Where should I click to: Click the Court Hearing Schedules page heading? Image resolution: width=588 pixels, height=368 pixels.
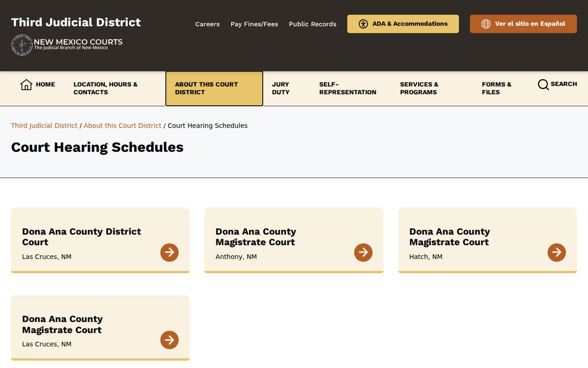[x=97, y=147]
